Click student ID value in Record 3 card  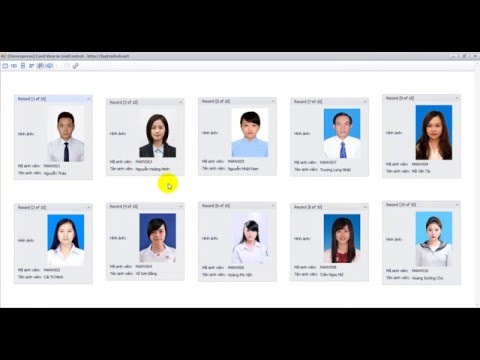click(144, 162)
